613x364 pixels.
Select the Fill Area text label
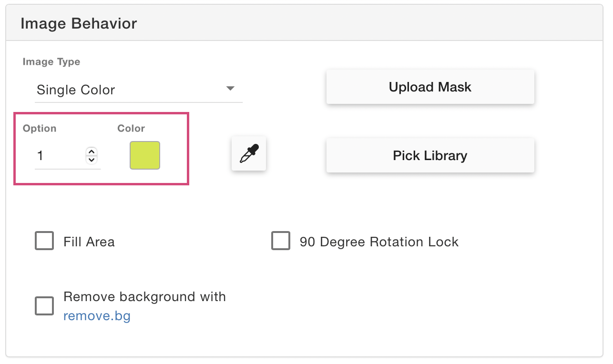click(89, 242)
